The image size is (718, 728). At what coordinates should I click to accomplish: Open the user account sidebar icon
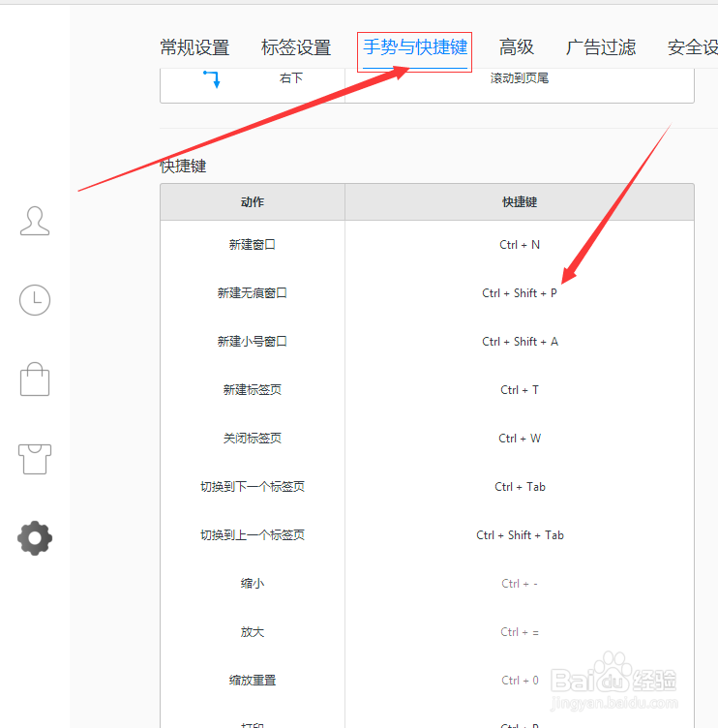pyautogui.click(x=35, y=221)
